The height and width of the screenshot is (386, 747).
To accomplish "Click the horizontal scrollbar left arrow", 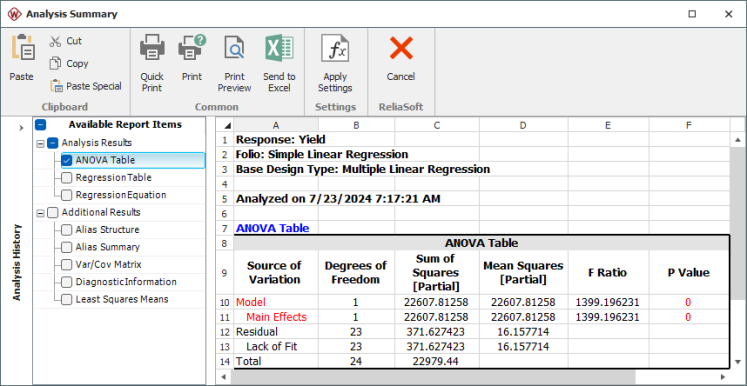I will [x=224, y=377].
